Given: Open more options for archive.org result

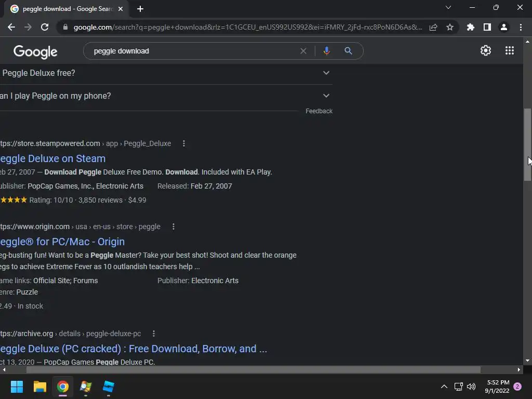Looking at the screenshot, I should tap(154, 334).
